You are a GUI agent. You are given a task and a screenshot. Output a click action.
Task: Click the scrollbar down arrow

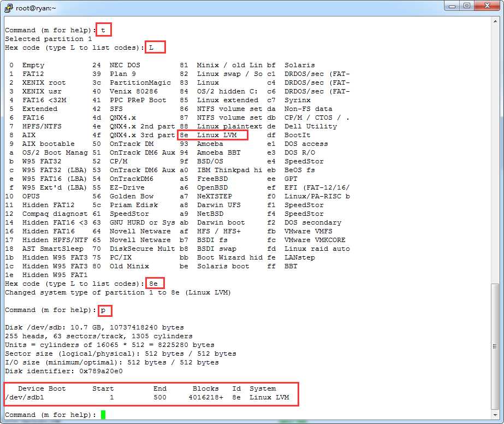[495, 415]
